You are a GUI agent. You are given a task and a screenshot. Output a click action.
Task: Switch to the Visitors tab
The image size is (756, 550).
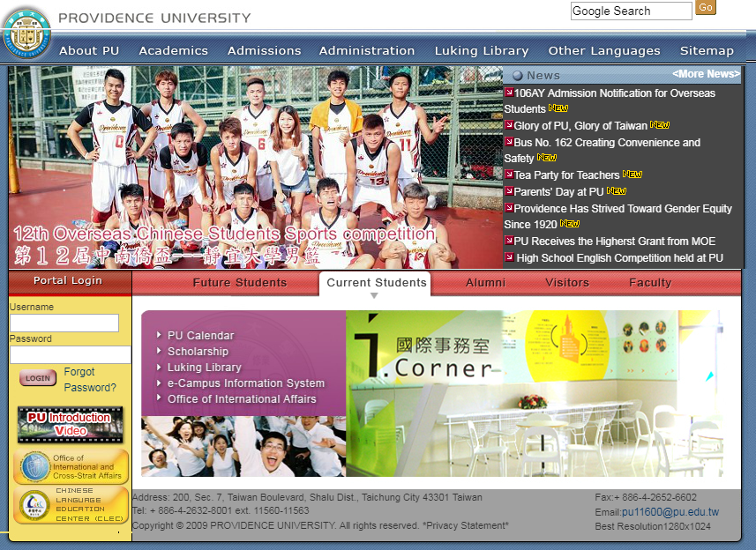pos(567,283)
